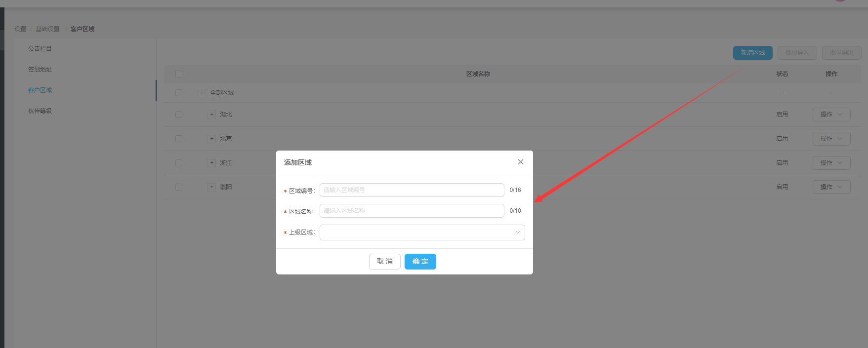Click the 区域编号 input field

click(412, 190)
